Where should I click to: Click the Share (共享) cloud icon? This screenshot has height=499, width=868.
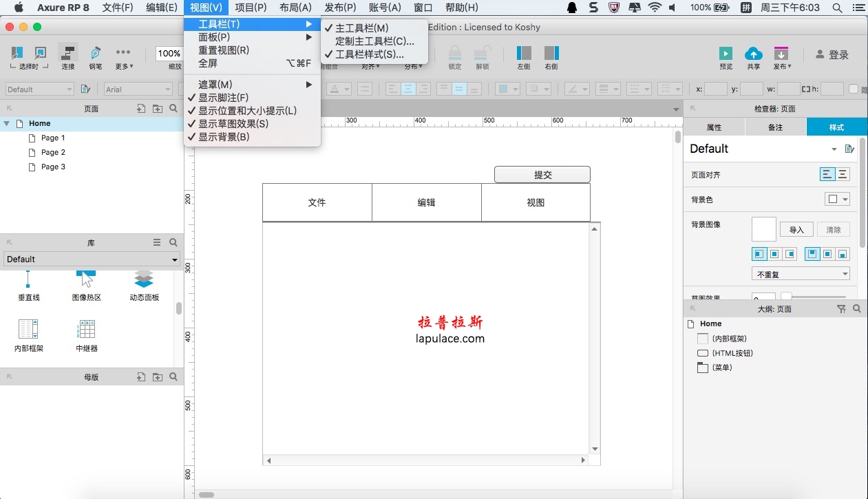pos(754,54)
